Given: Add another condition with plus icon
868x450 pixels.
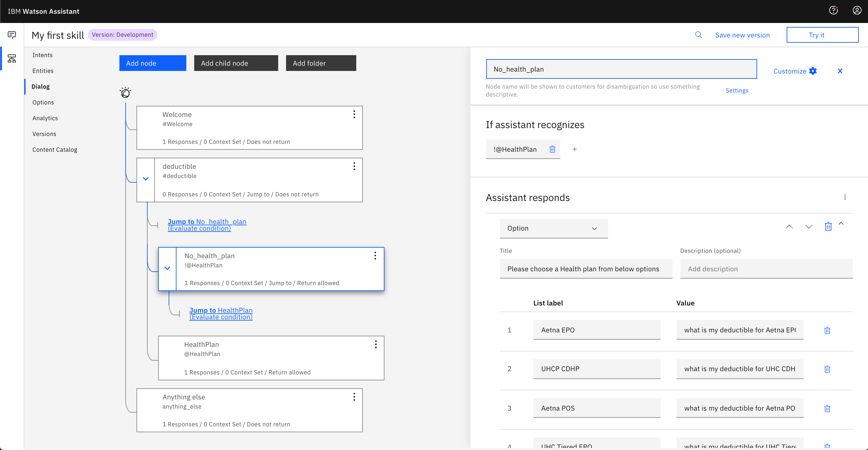Looking at the screenshot, I should click(x=575, y=149).
